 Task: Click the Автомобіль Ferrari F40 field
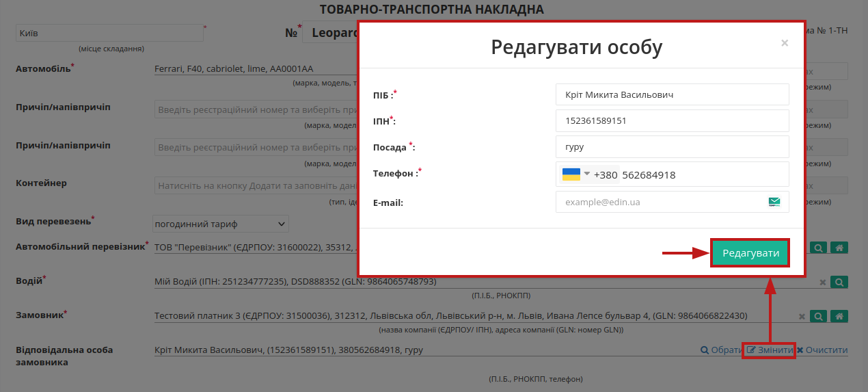click(256, 69)
